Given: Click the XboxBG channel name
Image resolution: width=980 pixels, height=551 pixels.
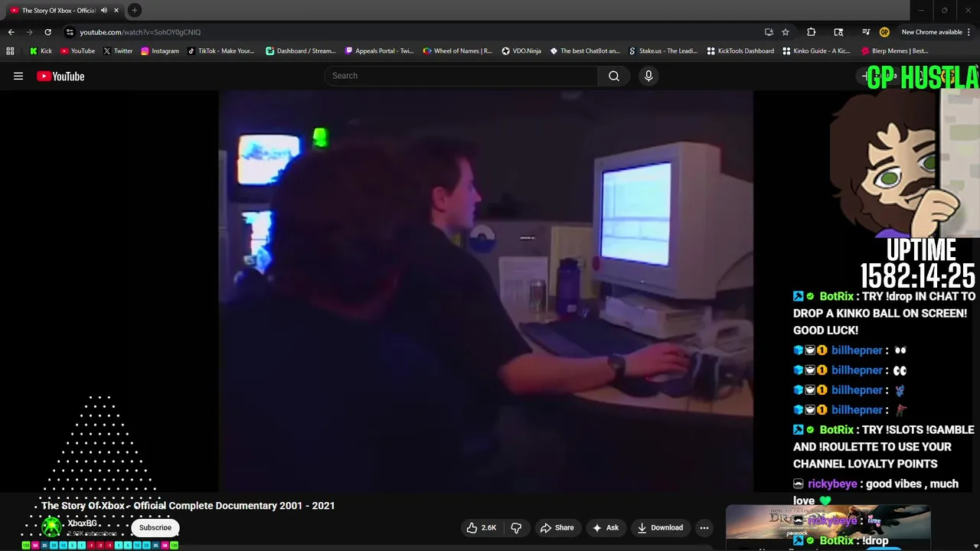Looking at the screenshot, I should click(x=82, y=523).
